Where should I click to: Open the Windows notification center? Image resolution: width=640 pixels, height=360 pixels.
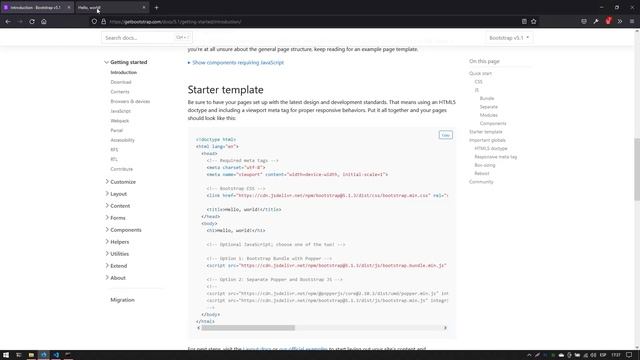[x=629, y=355]
